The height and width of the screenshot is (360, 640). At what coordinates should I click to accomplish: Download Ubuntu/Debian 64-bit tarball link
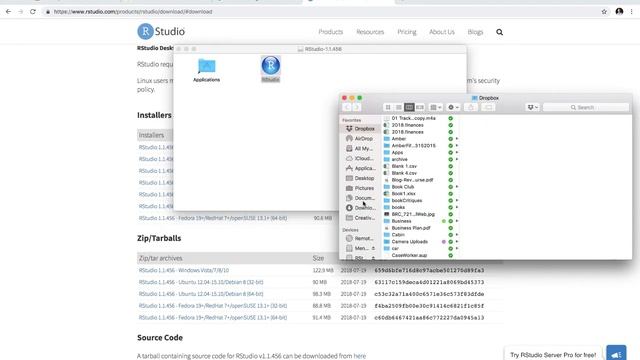pos(201,294)
